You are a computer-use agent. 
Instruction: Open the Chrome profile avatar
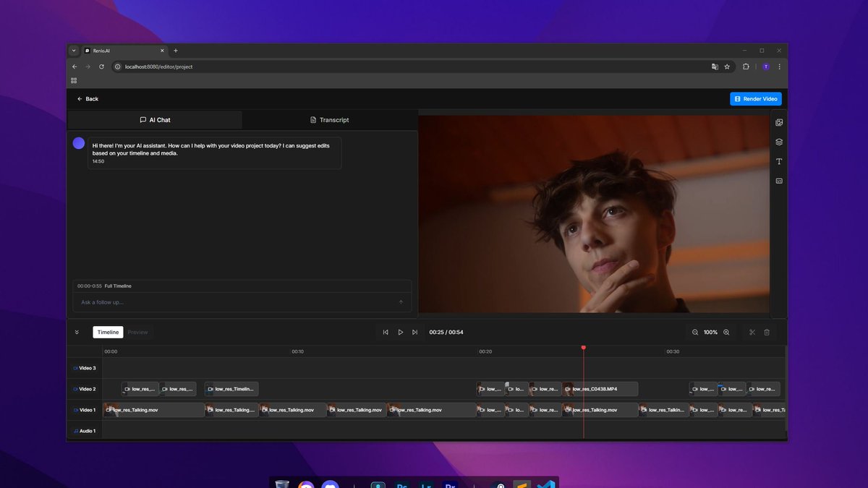[765, 67]
